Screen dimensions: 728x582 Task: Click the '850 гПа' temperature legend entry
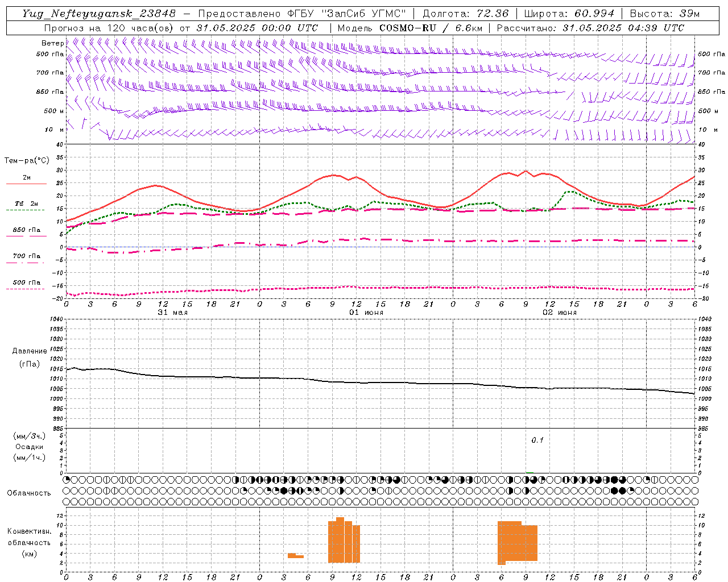coord(27,230)
